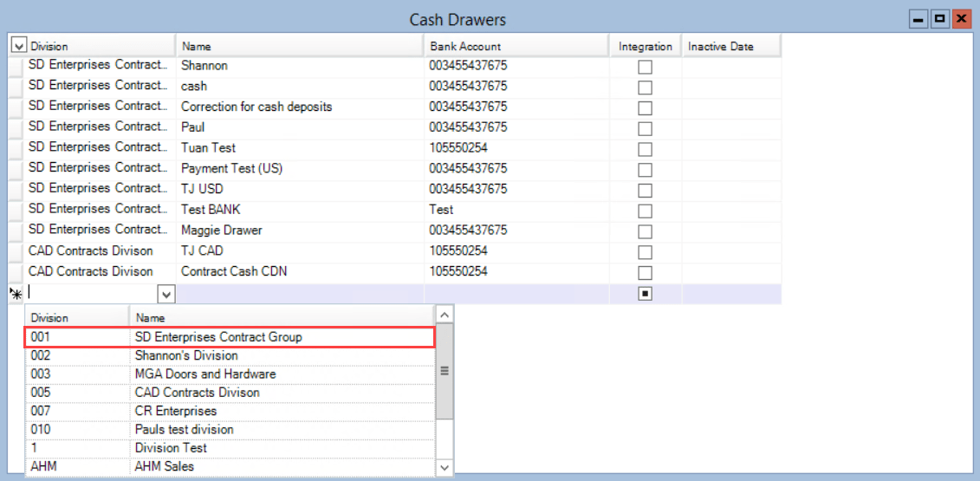Open grid selector dropdown beside Division header
Screen dimensions: 980x481
pyautogui.click(x=18, y=46)
